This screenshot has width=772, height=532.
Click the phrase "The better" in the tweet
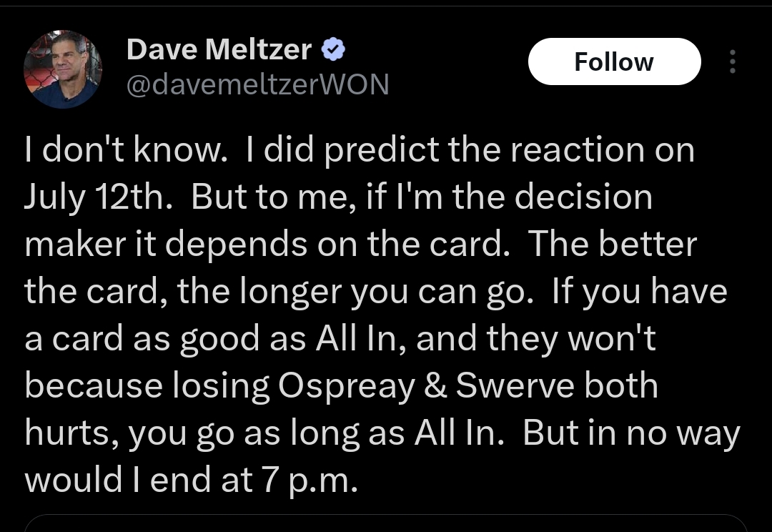612,245
